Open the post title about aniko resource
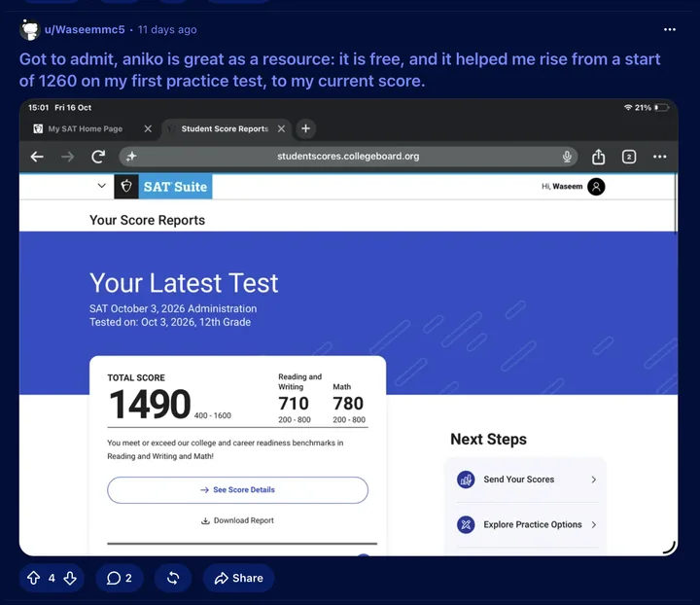The image size is (700, 605). click(x=339, y=70)
